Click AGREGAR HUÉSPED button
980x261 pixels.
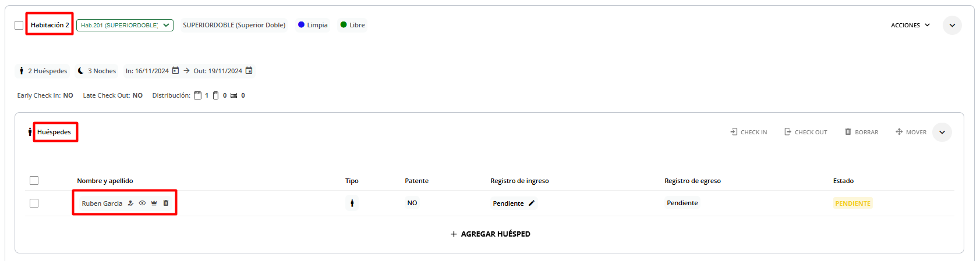tap(490, 234)
